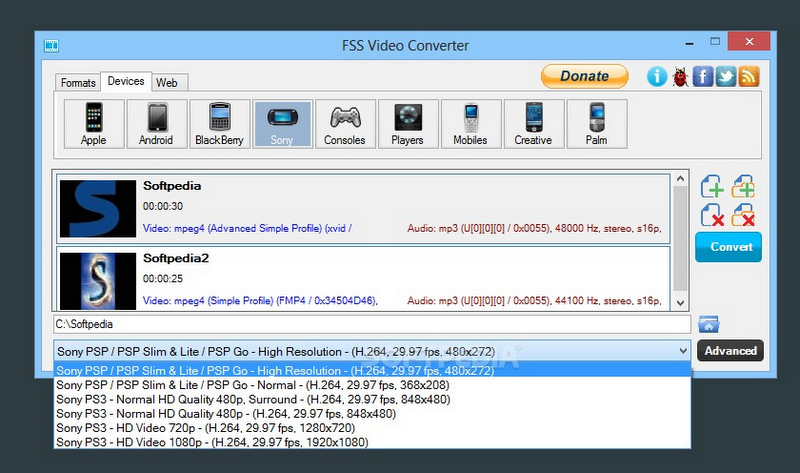Open the Consoles device category
The height and width of the screenshot is (473, 800).
point(345,124)
